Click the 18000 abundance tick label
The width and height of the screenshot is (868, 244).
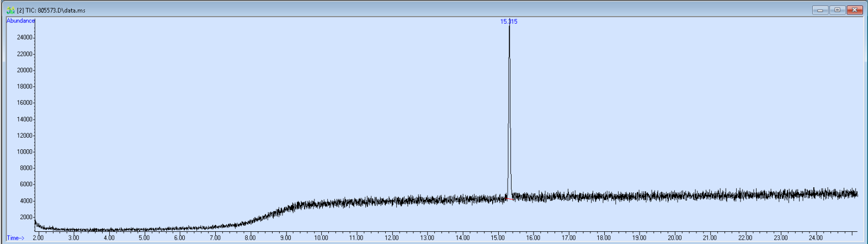coord(25,86)
